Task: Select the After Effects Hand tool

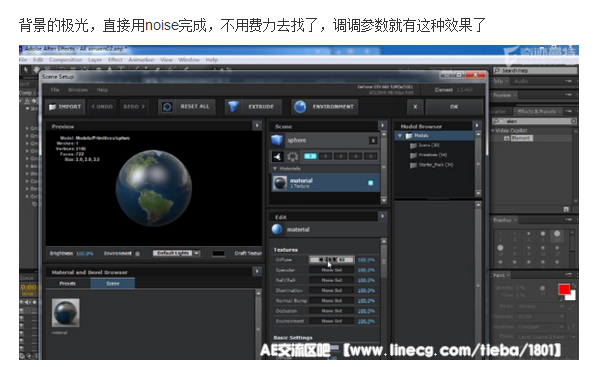Action: (36, 70)
